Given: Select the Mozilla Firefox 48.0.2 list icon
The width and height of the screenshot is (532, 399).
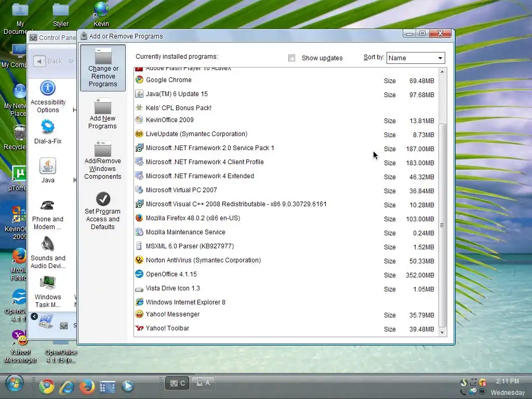Looking at the screenshot, I should [x=139, y=218].
